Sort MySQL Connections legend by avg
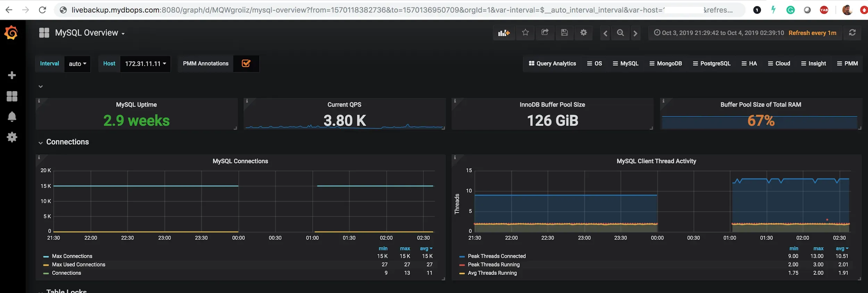Image resolution: width=868 pixels, height=293 pixels. coord(426,249)
